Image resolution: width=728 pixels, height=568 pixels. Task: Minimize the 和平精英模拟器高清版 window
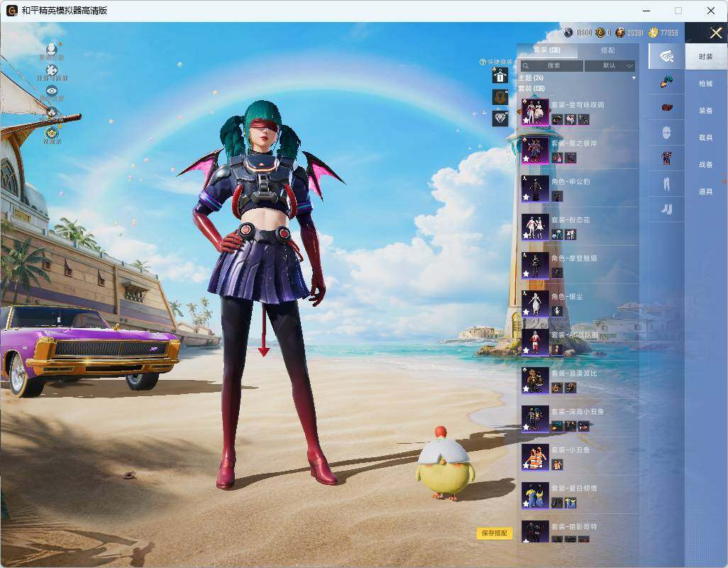tap(646, 11)
